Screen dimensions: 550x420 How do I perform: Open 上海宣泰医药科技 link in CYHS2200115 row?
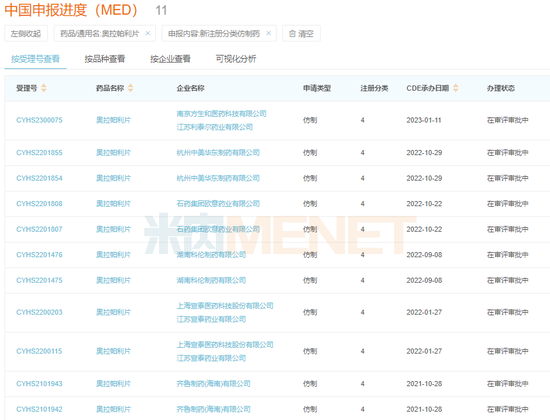(225, 345)
